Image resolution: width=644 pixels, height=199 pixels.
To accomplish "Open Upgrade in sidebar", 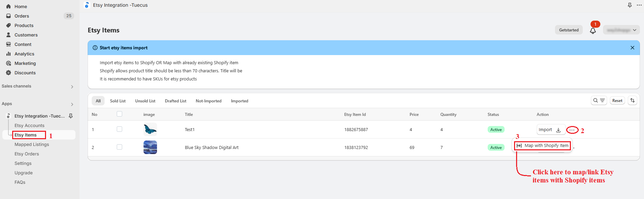I will tap(24, 173).
